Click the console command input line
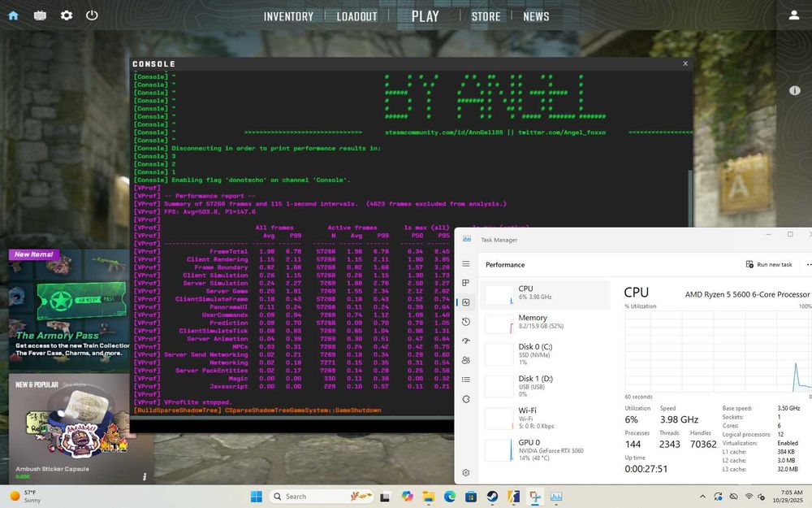The height and width of the screenshot is (508, 812). [292, 424]
